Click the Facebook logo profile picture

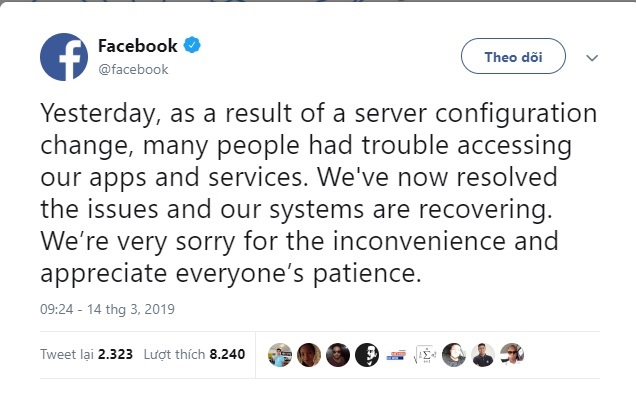tap(64, 57)
